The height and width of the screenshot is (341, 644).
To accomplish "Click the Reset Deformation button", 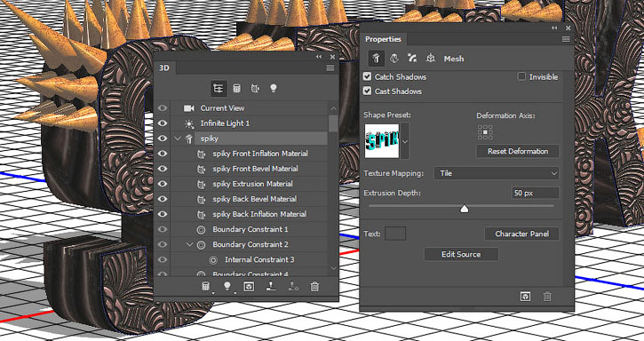I will 518,151.
